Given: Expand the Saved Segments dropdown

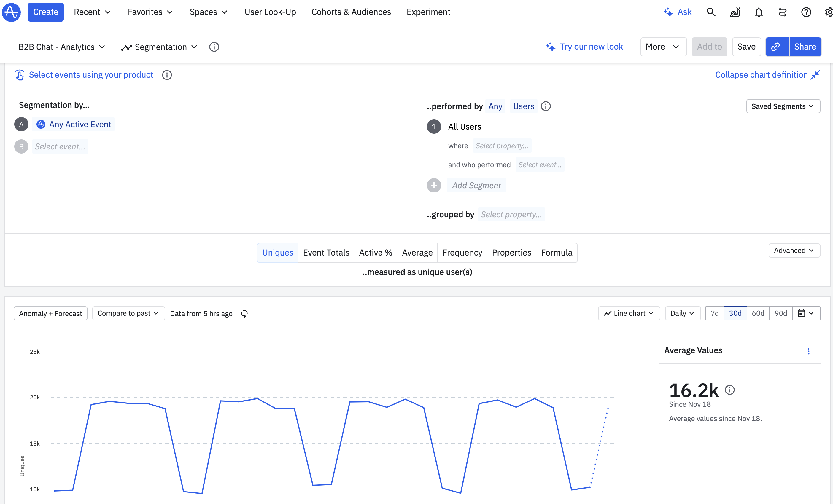Looking at the screenshot, I should pos(783,106).
